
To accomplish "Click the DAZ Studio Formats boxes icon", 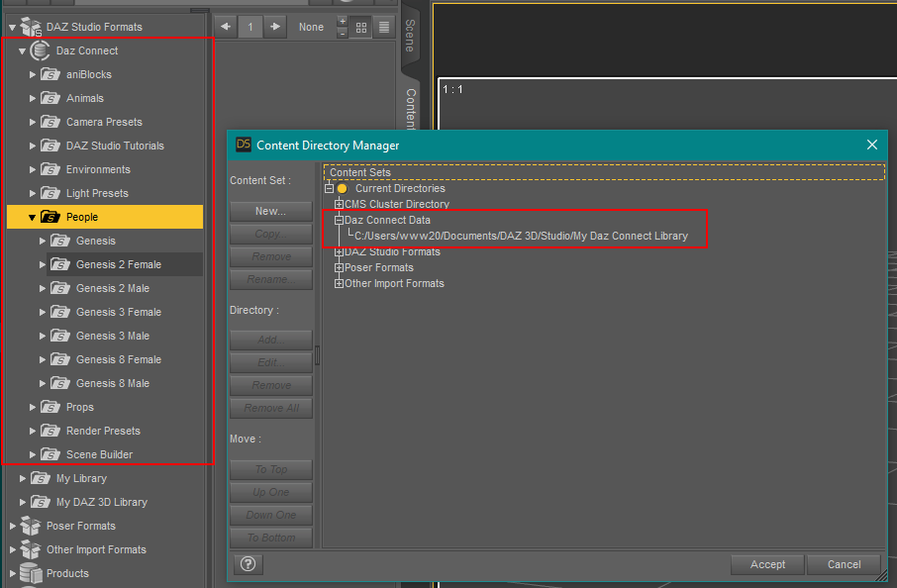I will pos(31,27).
